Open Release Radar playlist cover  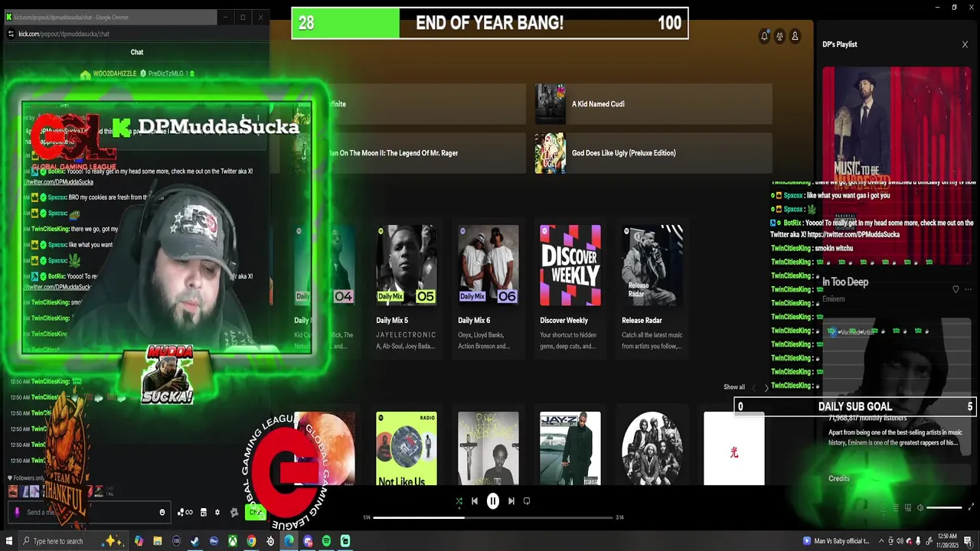coord(652,266)
